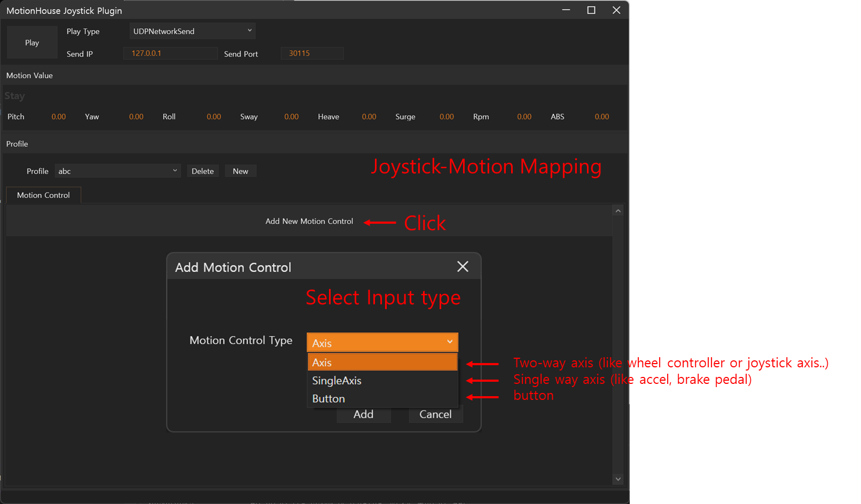The width and height of the screenshot is (861, 504).
Task: Click the Add Motion Control dialog title
Action: tap(233, 267)
